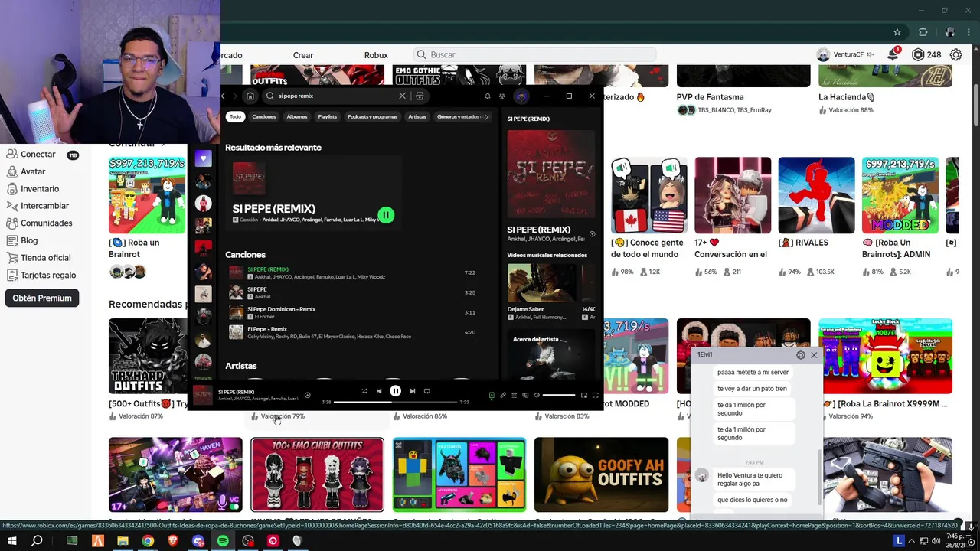Skip to next track in Spotify
The image size is (980, 551).
[x=413, y=391]
